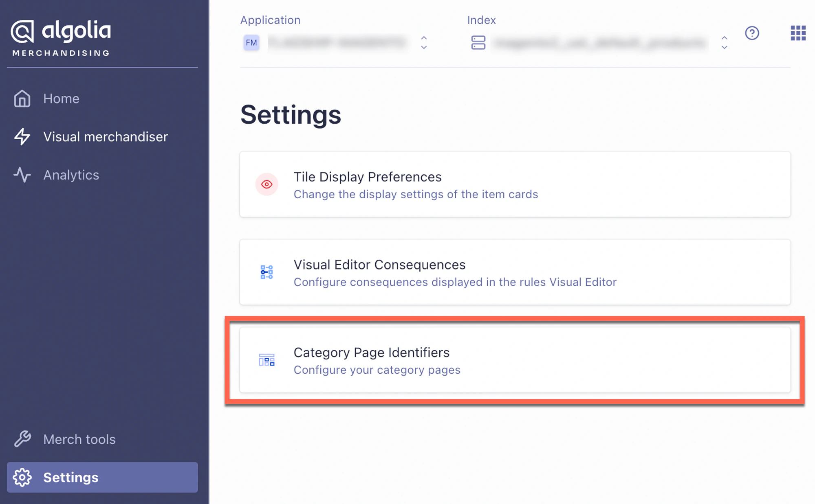Open the help question mark icon
815x504 pixels.
click(x=752, y=33)
